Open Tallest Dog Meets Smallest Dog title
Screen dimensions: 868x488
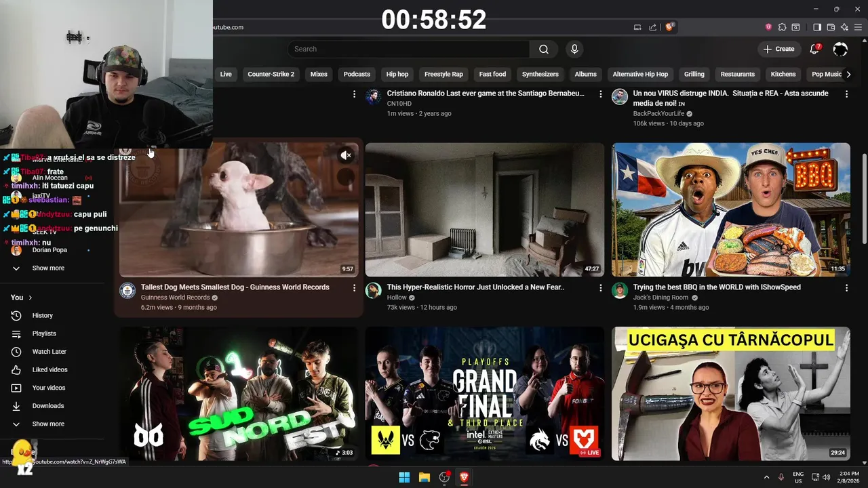pyautogui.click(x=235, y=287)
